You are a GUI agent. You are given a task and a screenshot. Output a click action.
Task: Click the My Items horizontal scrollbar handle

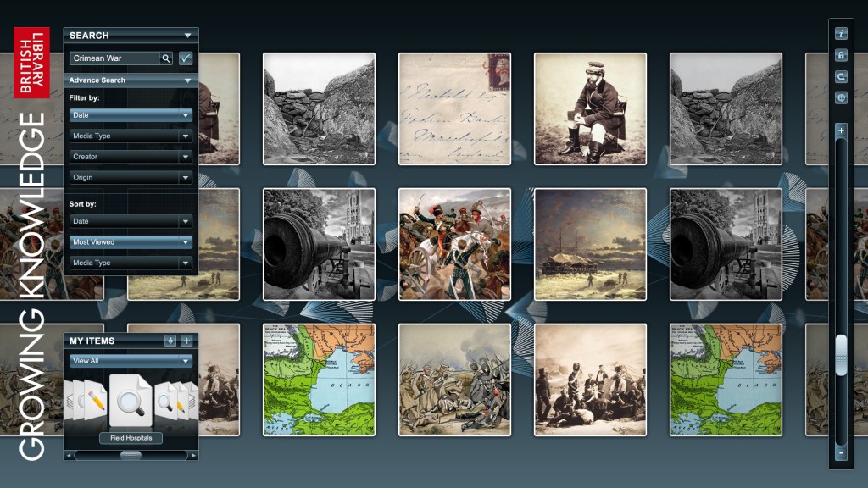(131, 455)
